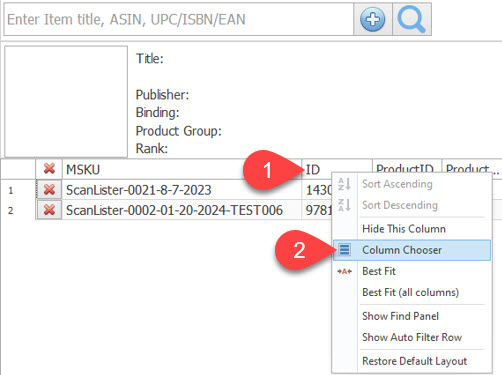Select Hide This Column
This screenshot has height=375, width=502.
412,229
